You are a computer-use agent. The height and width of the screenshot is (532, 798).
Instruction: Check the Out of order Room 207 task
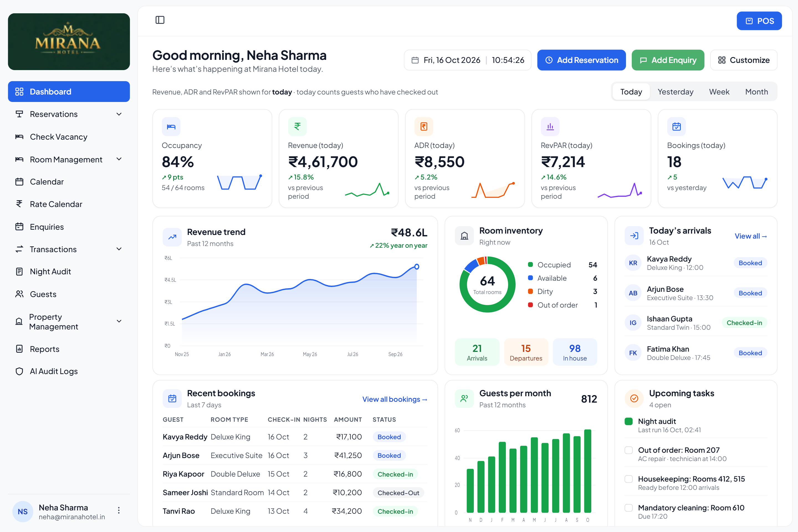click(629, 450)
